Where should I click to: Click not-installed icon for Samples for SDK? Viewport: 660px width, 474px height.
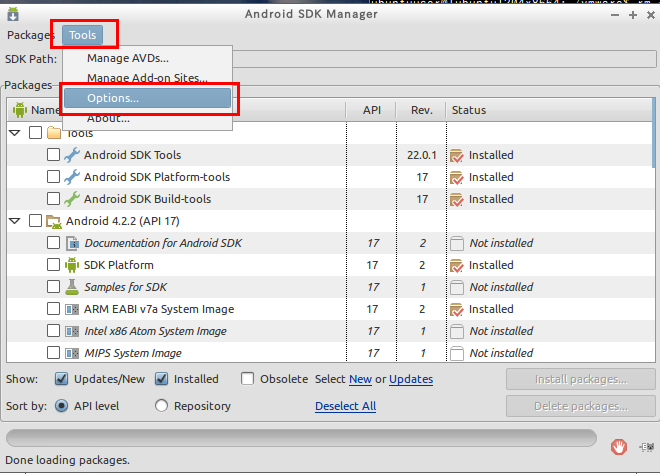point(457,288)
